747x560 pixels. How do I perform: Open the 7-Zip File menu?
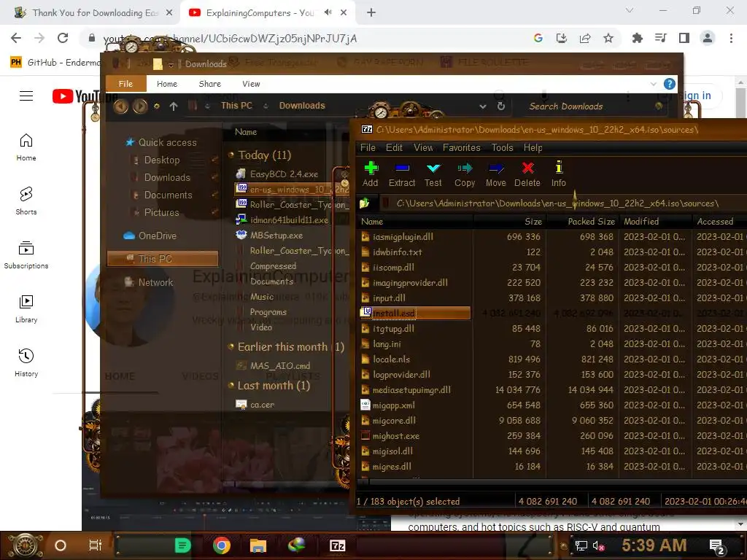(368, 147)
